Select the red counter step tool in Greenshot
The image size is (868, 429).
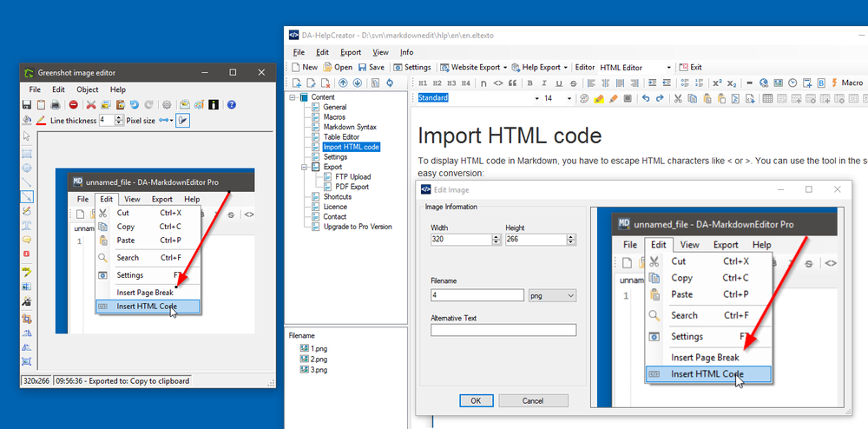pyautogui.click(x=27, y=254)
